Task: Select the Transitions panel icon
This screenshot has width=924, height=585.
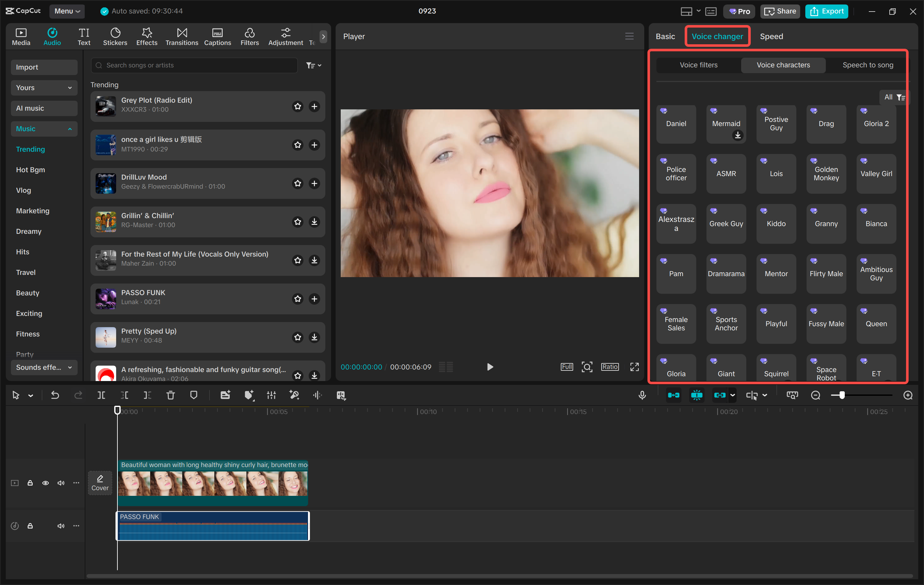Action: pyautogui.click(x=182, y=36)
